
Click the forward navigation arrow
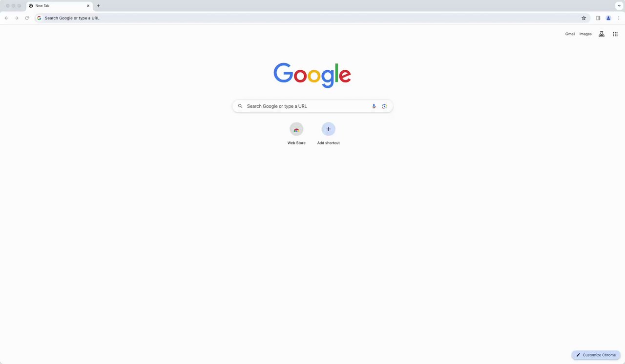tap(17, 18)
